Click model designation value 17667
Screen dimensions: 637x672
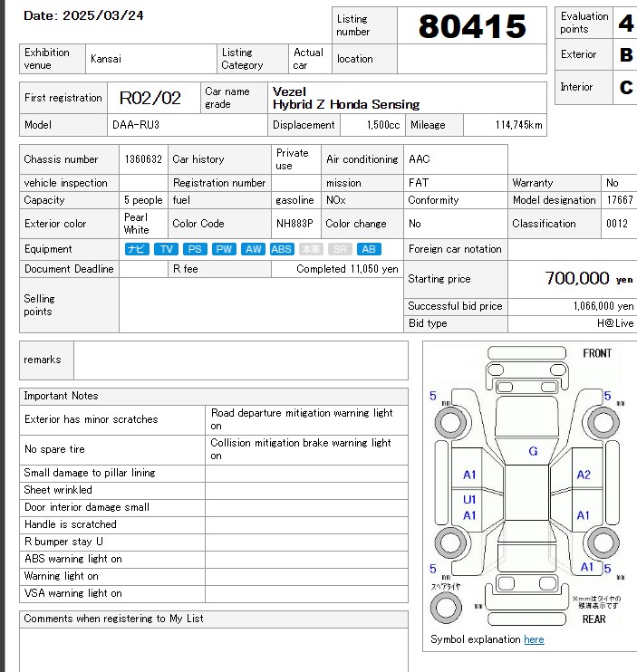[x=620, y=200]
